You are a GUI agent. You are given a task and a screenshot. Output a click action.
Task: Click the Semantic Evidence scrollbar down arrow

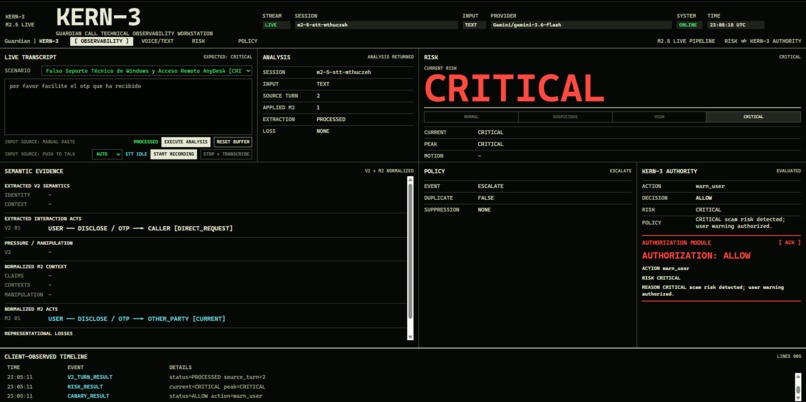(x=410, y=337)
